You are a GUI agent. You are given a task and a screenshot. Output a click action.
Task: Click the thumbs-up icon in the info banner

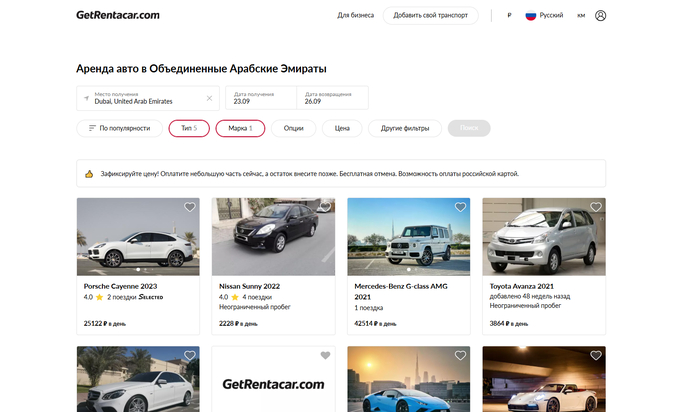pyautogui.click(x=89, y=174)
